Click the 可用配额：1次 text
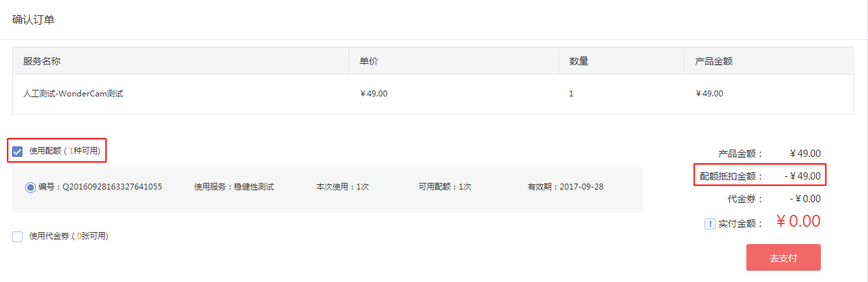Screen dimensions: 868x282 pyautogui.click(x=445, y=187)
